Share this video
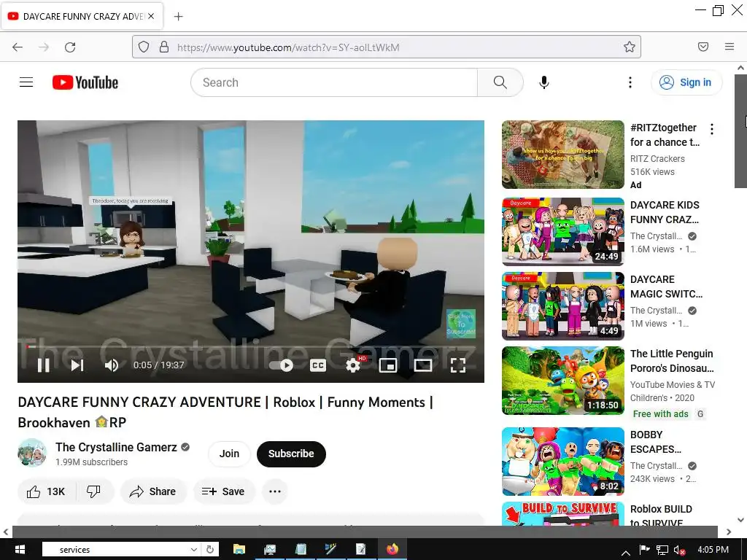This screenshot has height=560, width=747. tap(153, 491)
